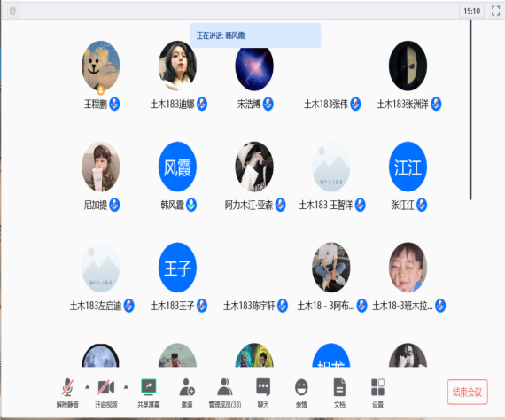The width and height of the screenshot is (505, 420).
Task: Select 土木183迪娜 participant avatar
Action: [x=177, y=66]
